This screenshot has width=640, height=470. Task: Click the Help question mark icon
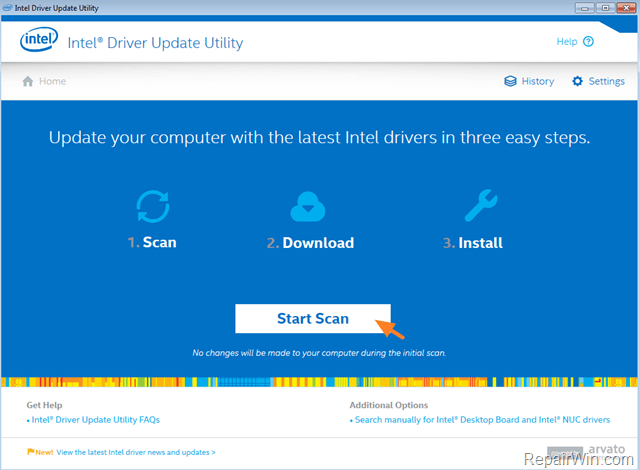[x=588, y=41]
